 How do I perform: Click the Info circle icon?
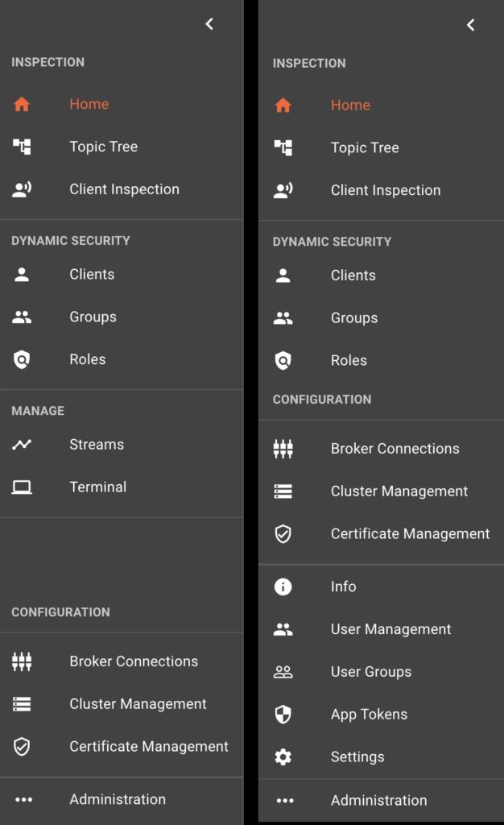(283, 587)
